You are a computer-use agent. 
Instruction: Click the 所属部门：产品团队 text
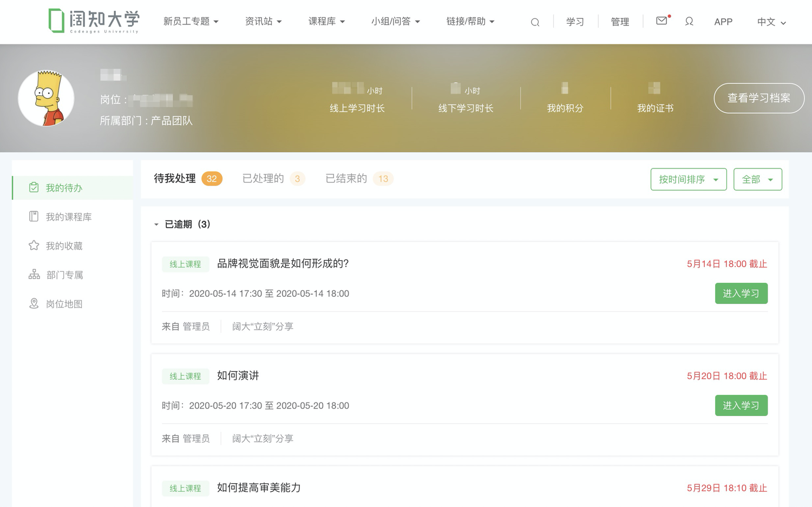click(146, 120)
